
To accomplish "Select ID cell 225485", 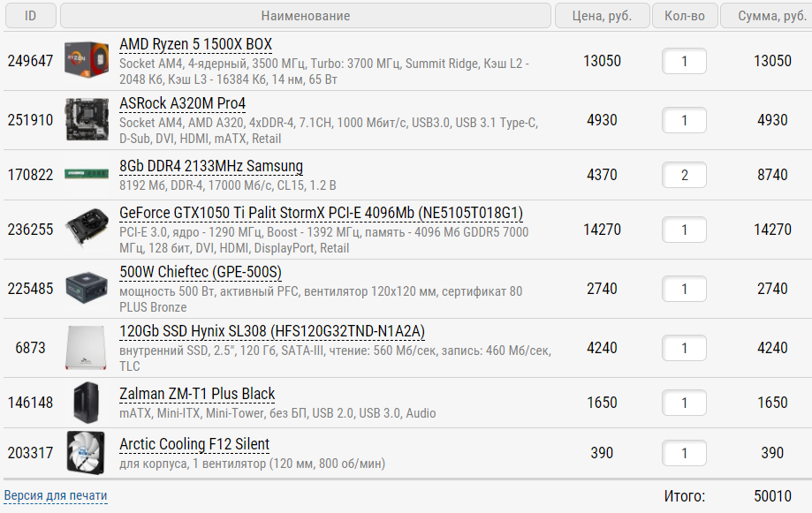I will click(x=31, y=289).
